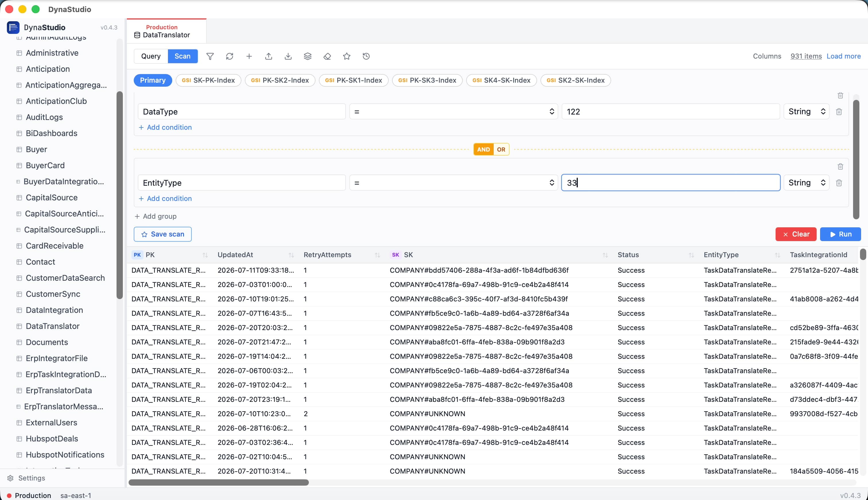Click the Save scan button
The image size is (868, 500).
[163, 234]
